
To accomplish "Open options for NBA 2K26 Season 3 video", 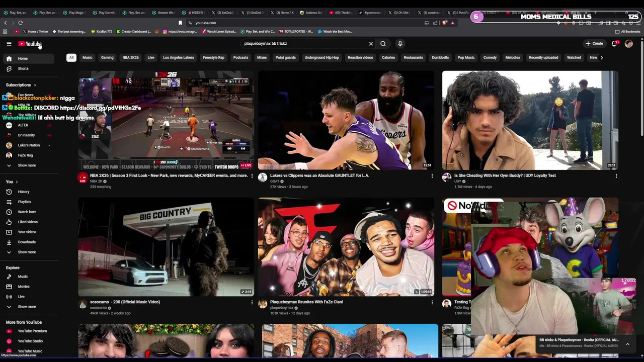I will 252,176.
